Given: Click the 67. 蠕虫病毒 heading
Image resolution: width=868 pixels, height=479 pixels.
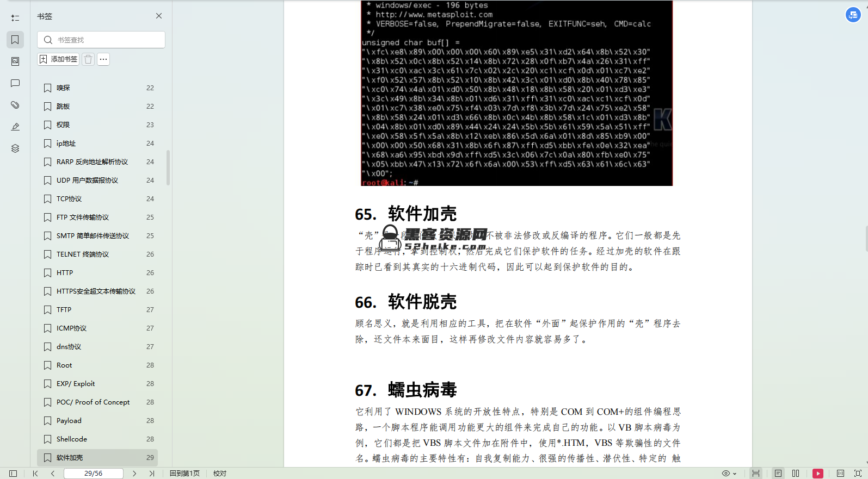Looking at the screenshot, I should (x=405, y=390).
